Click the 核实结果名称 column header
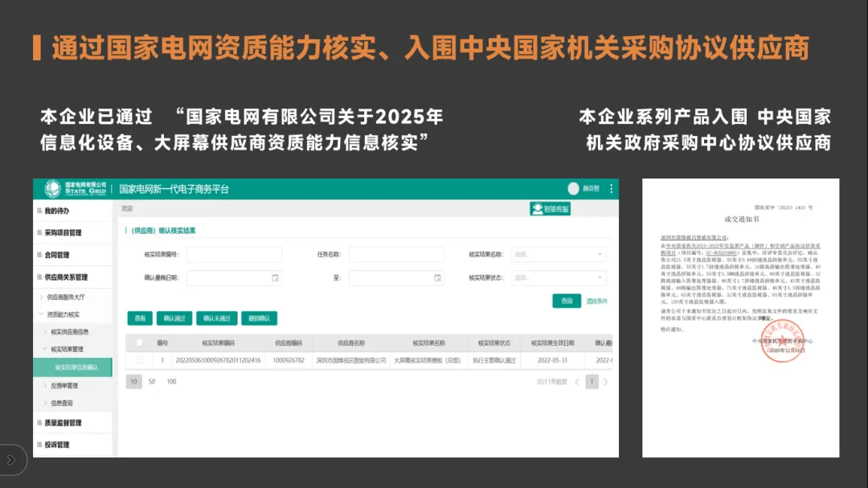This screenshot has width=868, height=488. (428, 342)
